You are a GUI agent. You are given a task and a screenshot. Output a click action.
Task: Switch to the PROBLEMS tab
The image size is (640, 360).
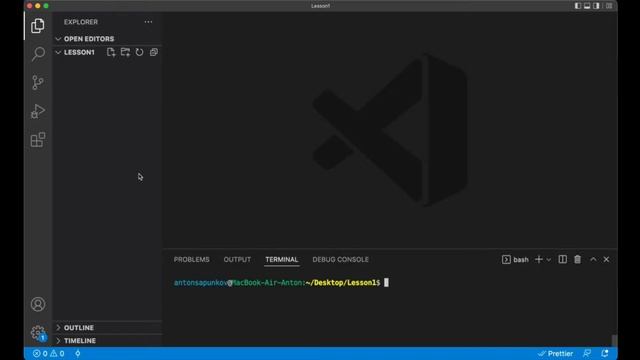click(x=191, y=260)
